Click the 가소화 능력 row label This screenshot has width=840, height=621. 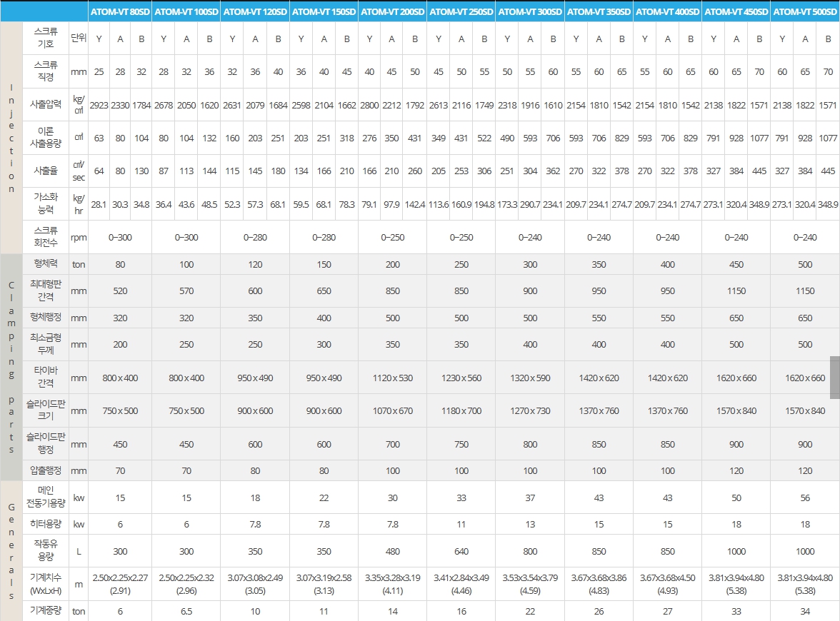pyautogui.click(x=46, y=203)
